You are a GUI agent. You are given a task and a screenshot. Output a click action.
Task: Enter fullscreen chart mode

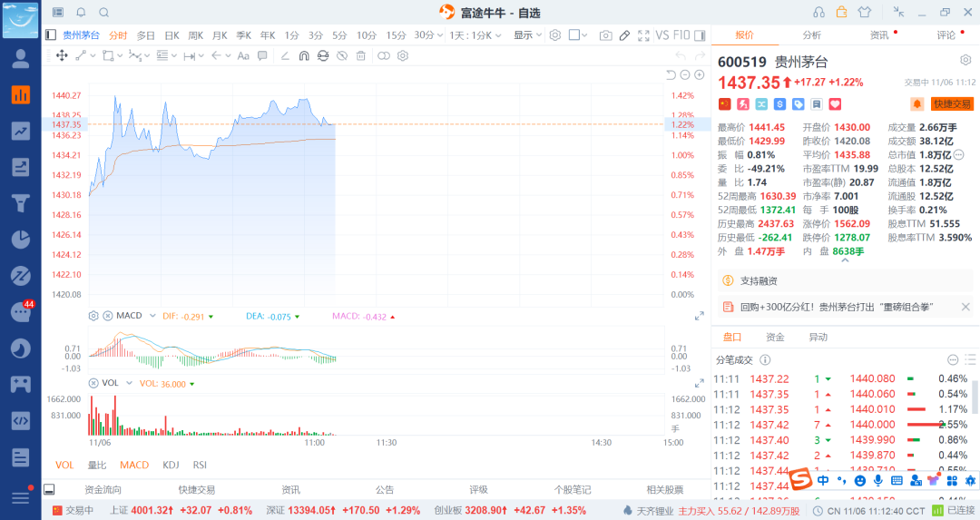click(x=643, y=35)
